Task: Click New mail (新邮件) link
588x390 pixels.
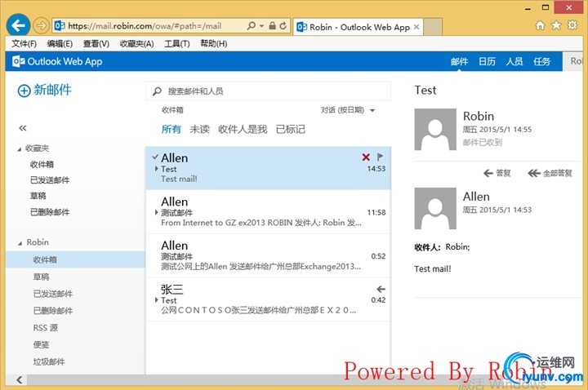Action: pyautogui.click(x=52, y=90)
